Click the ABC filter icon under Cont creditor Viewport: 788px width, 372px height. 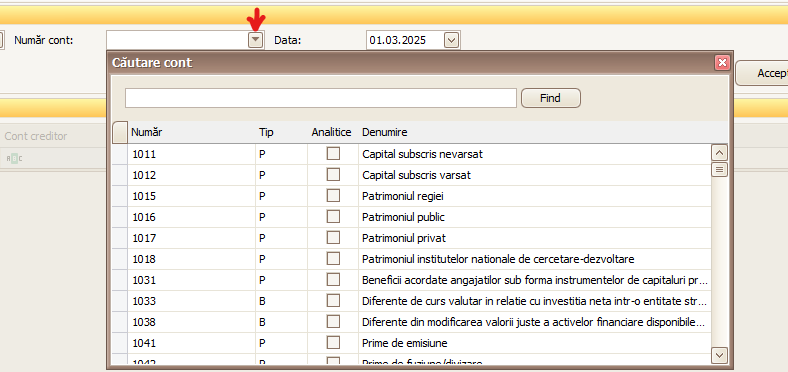tap(15, 159)
